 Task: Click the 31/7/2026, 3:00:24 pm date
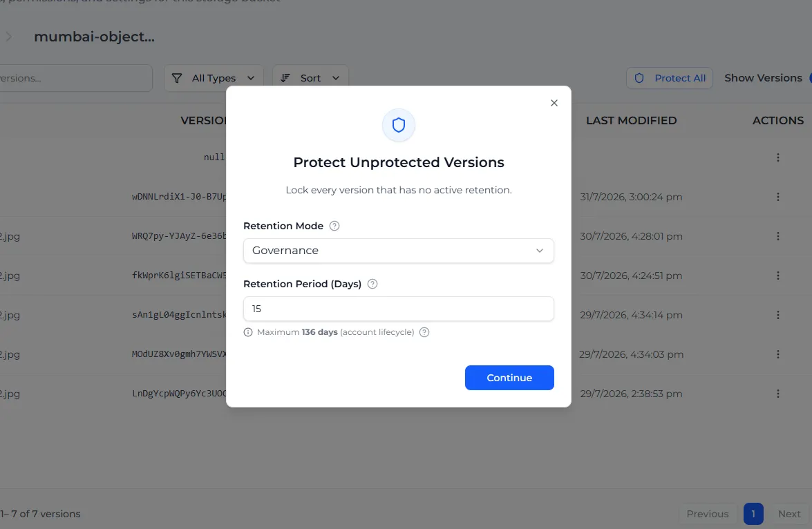(x=631, y=197)
